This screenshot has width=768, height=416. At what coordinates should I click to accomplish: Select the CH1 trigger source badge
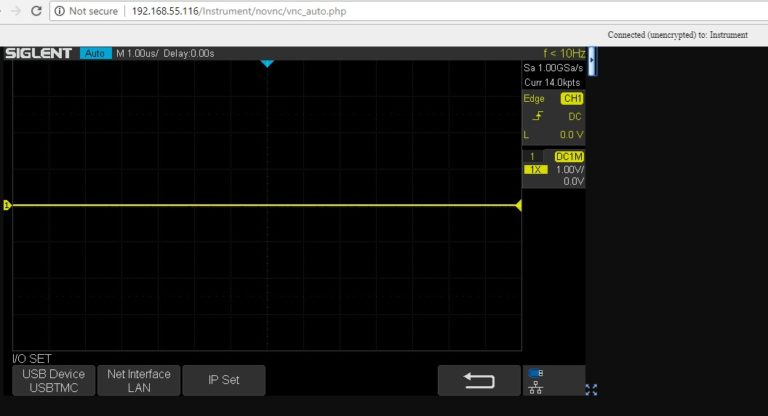coord(572,99)
